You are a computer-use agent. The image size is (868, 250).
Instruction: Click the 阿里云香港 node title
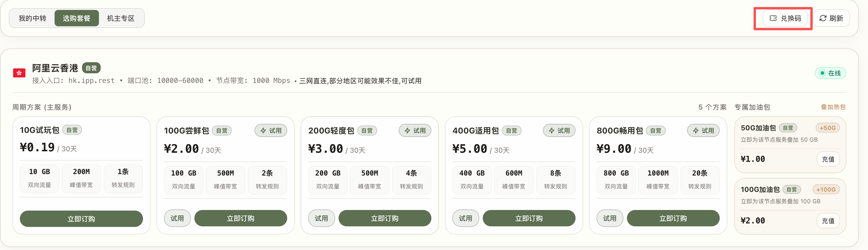55,68
